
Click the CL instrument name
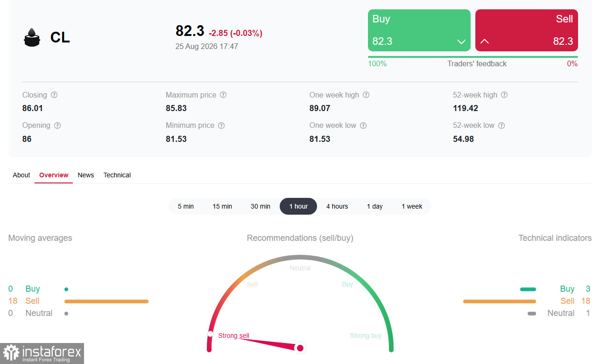coord(60,37)
